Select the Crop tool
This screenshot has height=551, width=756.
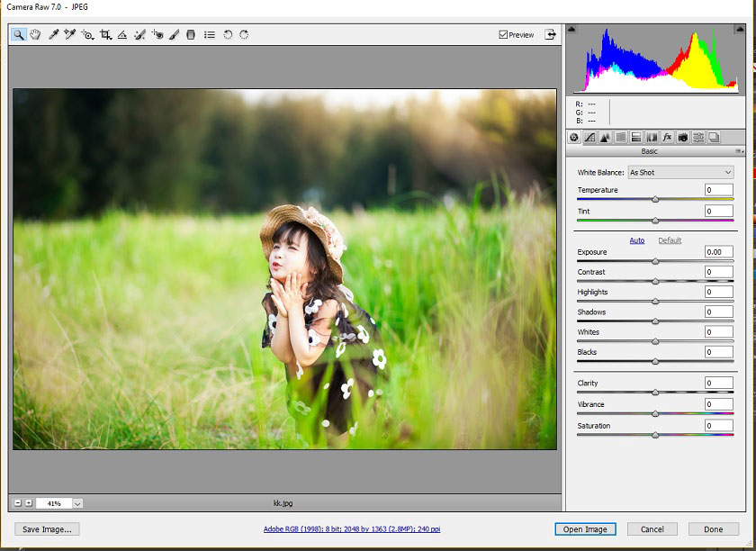tap(105, 35)
